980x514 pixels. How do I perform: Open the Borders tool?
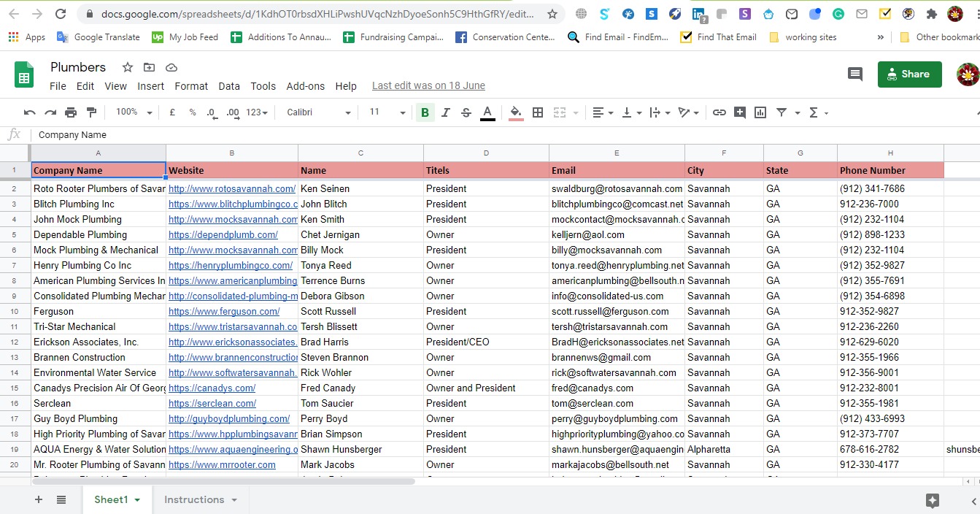[538, 112]
